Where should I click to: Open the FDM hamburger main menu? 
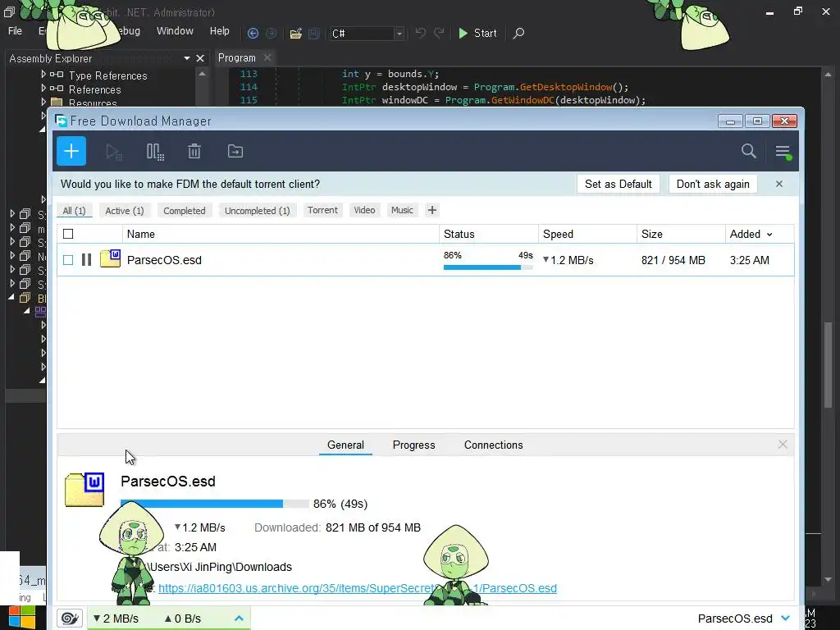(783, 152)
